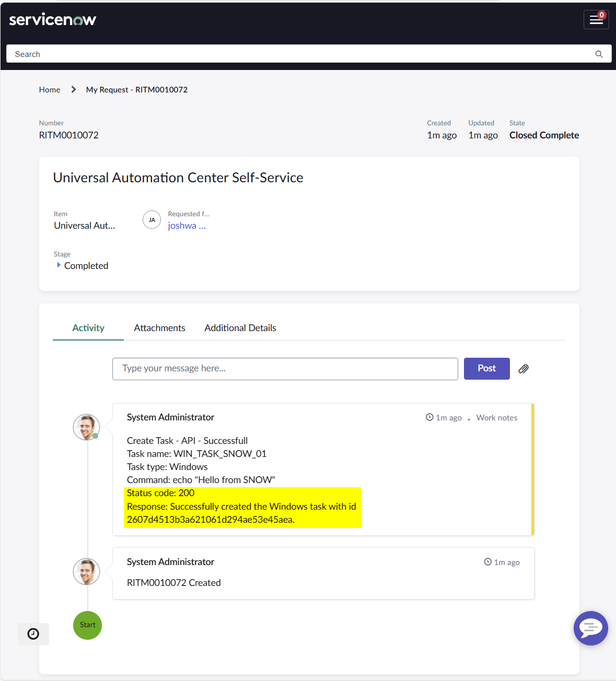Click the search magnifier icon
This screenshot has height=681, width=616.
tap(599, 54)
